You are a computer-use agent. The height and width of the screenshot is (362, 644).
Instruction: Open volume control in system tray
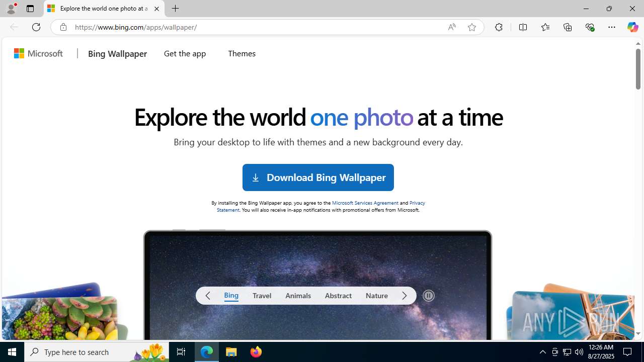point(579,352)
